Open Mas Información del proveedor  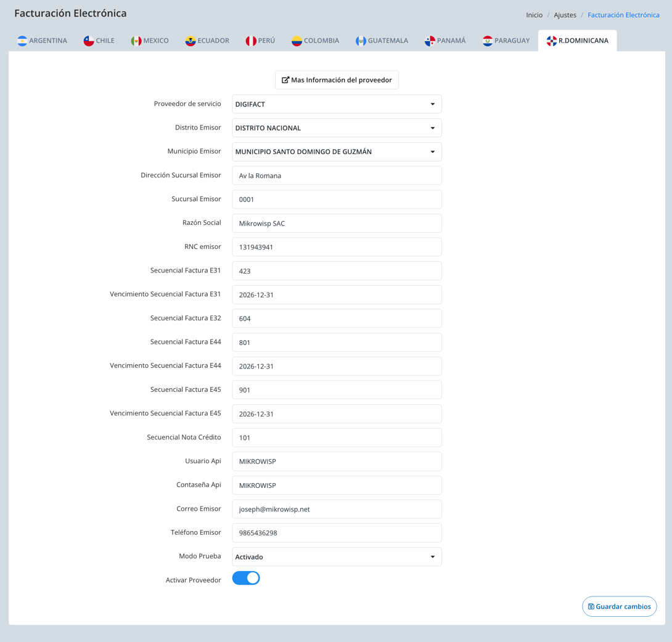pos(337,80)
